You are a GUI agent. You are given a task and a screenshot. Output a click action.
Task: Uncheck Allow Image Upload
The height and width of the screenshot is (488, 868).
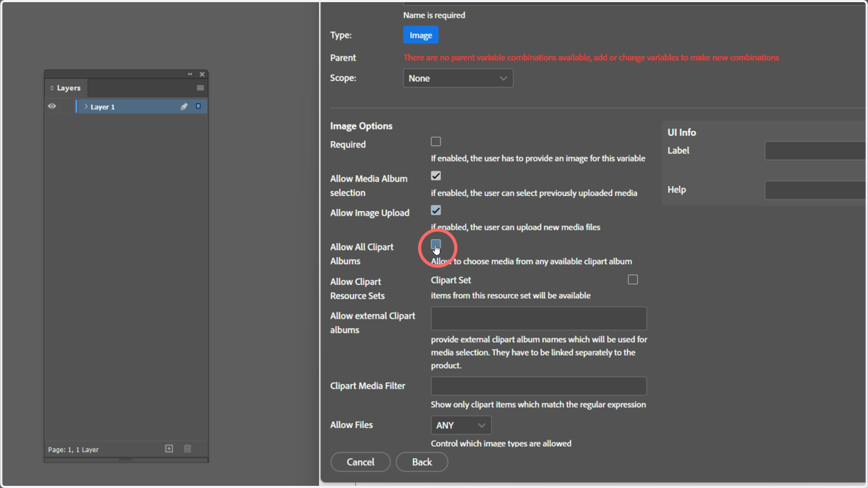click(435, 210)
